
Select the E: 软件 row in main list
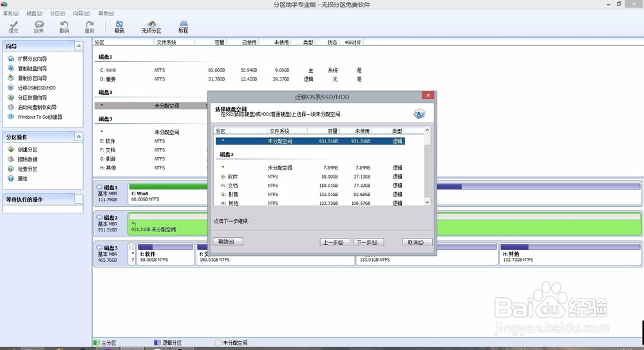pos(151,141)
